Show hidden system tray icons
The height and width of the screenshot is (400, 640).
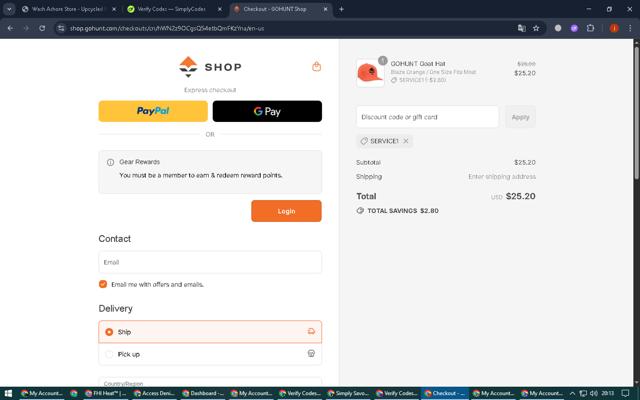(x=572, y=393)
